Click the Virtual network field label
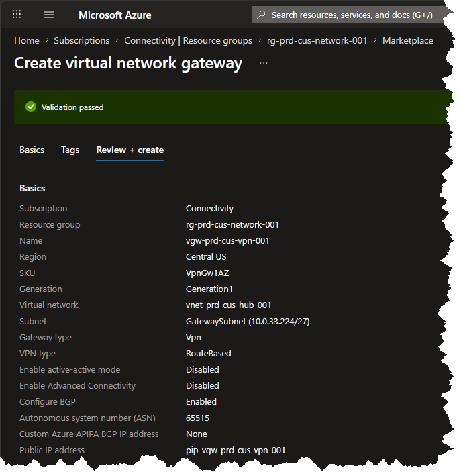The image size is (459, 476). pos(49,305)
